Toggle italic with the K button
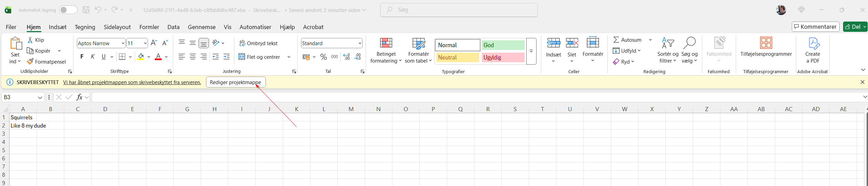The image size is (868, 186). point(93,57)
